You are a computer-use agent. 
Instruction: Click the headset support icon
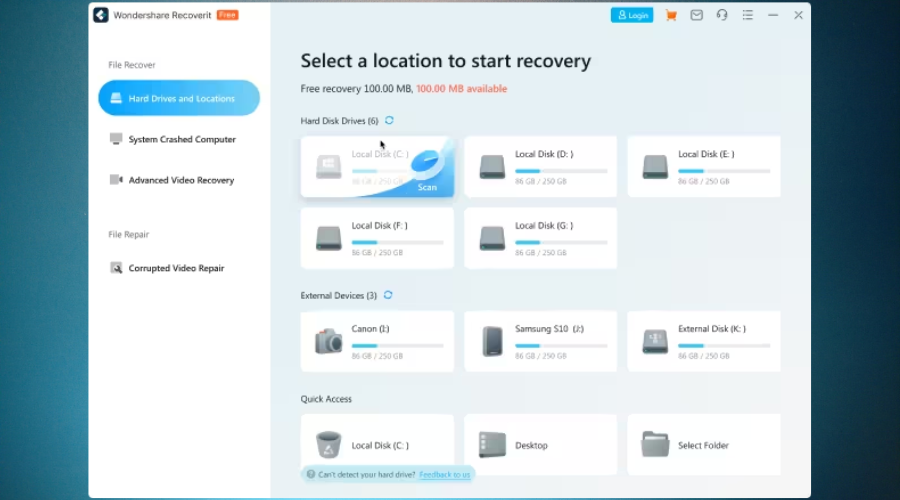click(x=721, y=15)
